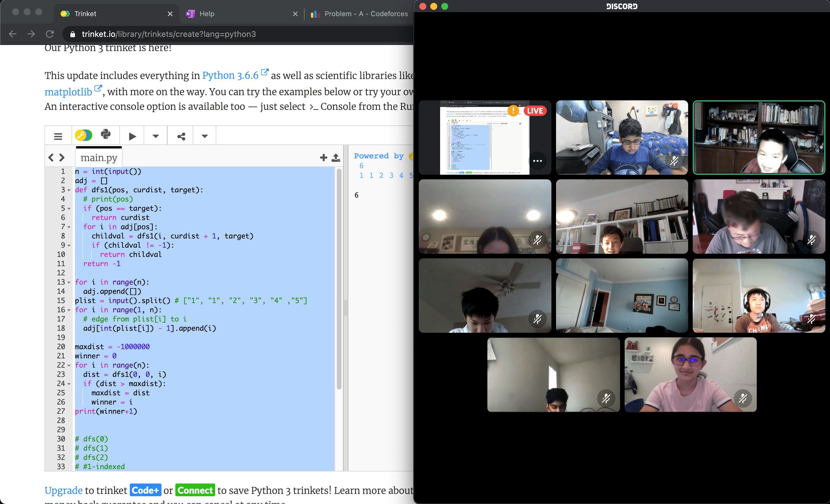Select the green-highlighted speaking video tile
830x504 pixels.
pos(759,137)
